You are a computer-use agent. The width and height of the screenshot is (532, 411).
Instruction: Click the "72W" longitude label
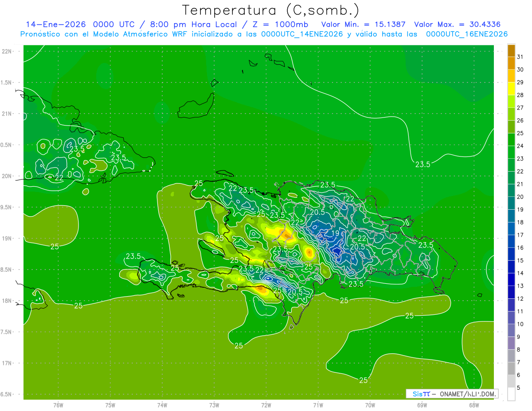pos(266,405)
